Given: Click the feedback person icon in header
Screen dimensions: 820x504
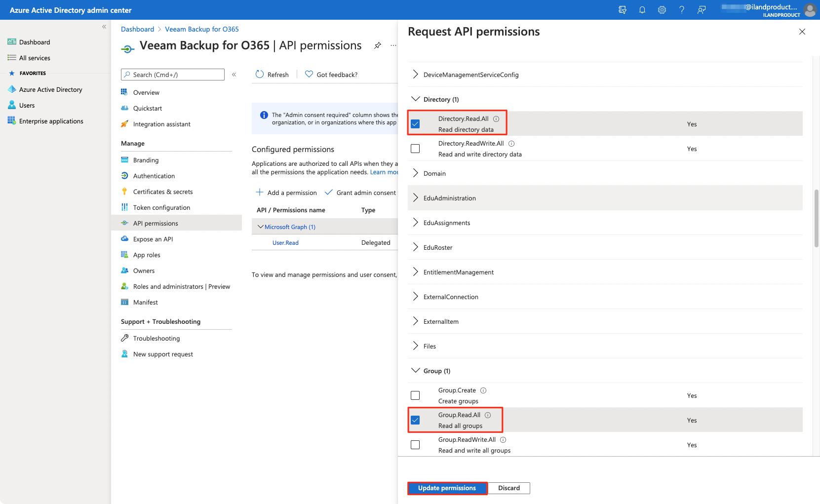Looking at the screenshot, I should [701, 10].
